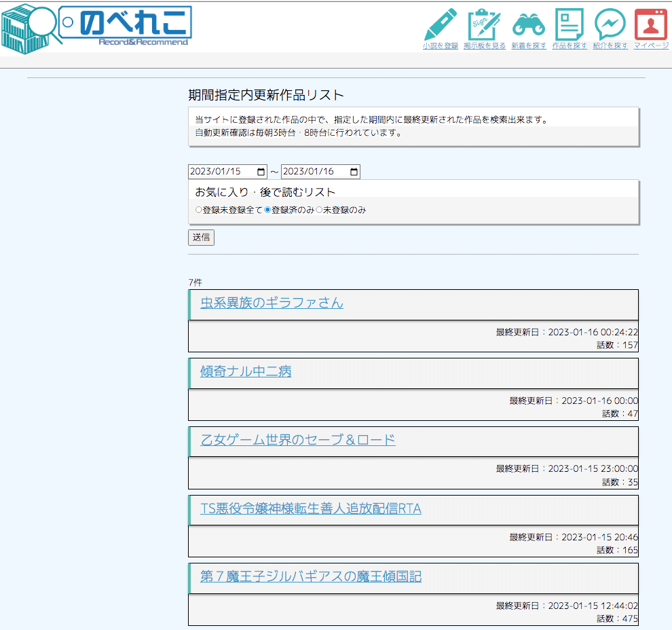Viewport: 672px width, 630px height.
Task: Open 小説を登録 pencil icon
Action: (440, 24)
